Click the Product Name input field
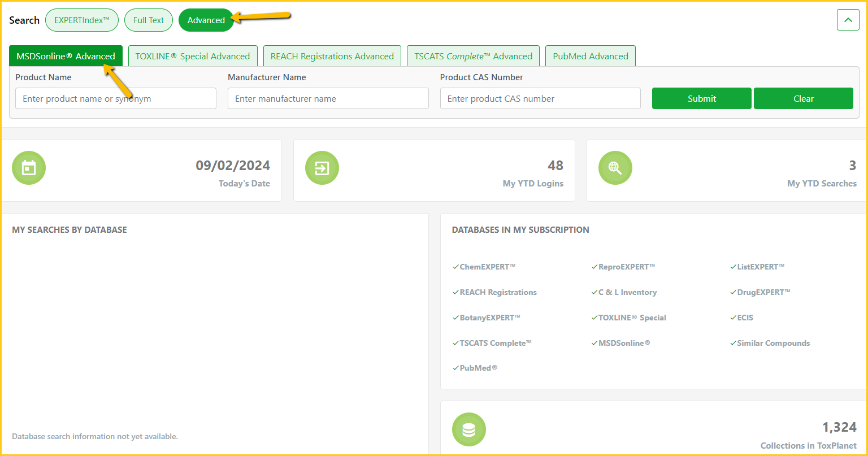This screenshot has width=868, height=456. coord(116,98)
